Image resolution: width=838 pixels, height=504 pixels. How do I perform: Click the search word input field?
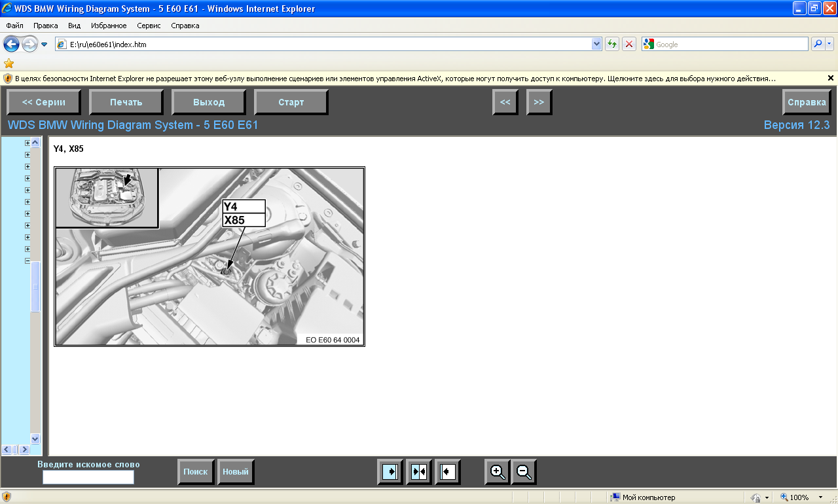88,477
